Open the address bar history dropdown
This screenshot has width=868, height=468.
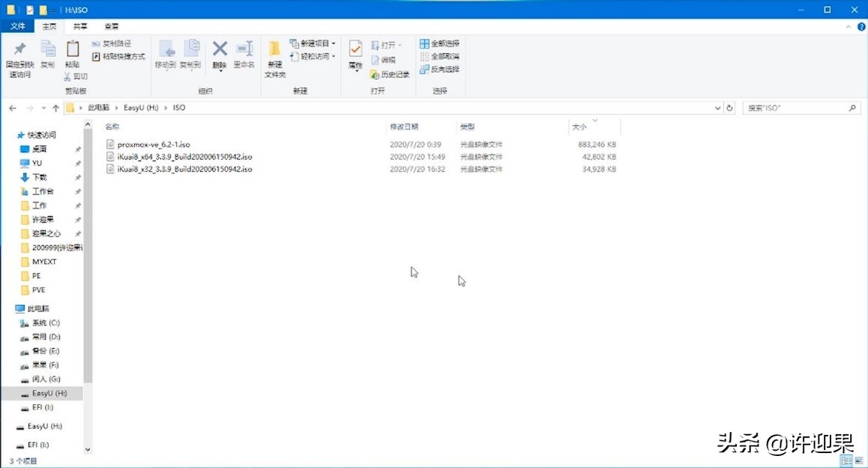[x=717, y=108]
